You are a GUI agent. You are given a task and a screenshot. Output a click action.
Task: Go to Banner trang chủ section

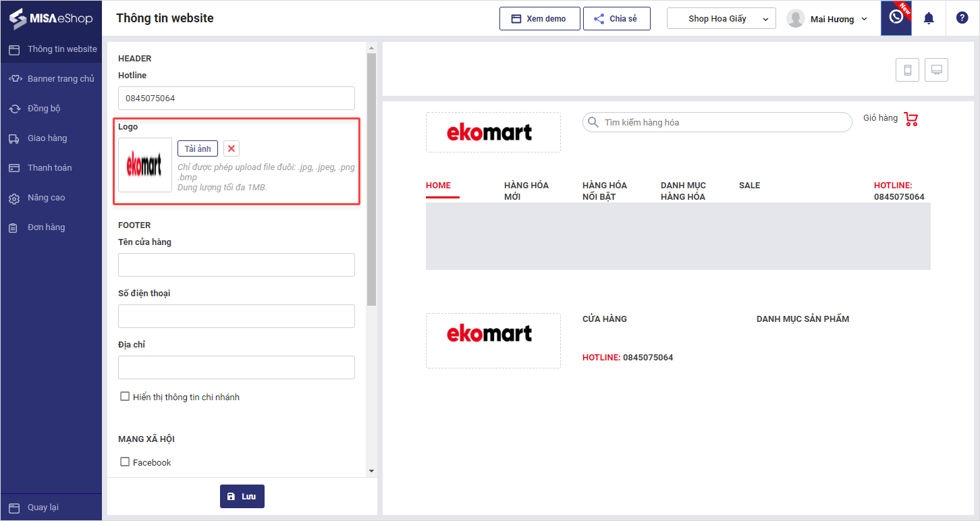51,79
